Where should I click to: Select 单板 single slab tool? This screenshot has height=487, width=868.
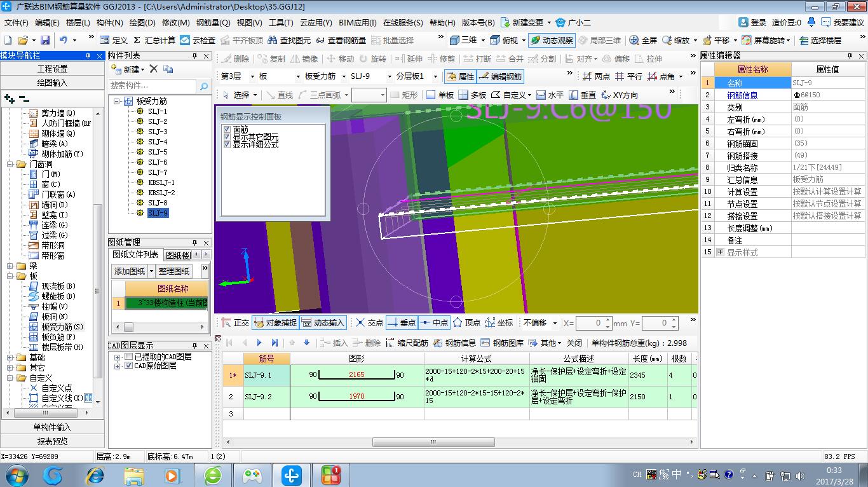click(x=440, y=95)
